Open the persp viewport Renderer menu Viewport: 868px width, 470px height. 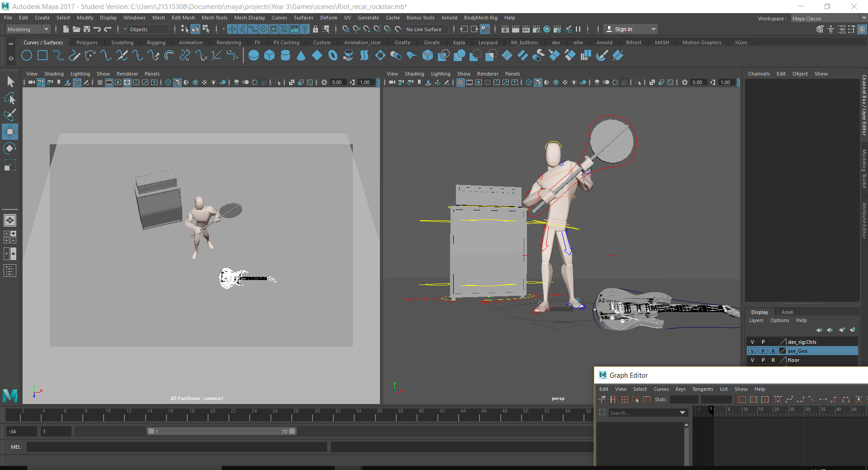coord(488,74)
